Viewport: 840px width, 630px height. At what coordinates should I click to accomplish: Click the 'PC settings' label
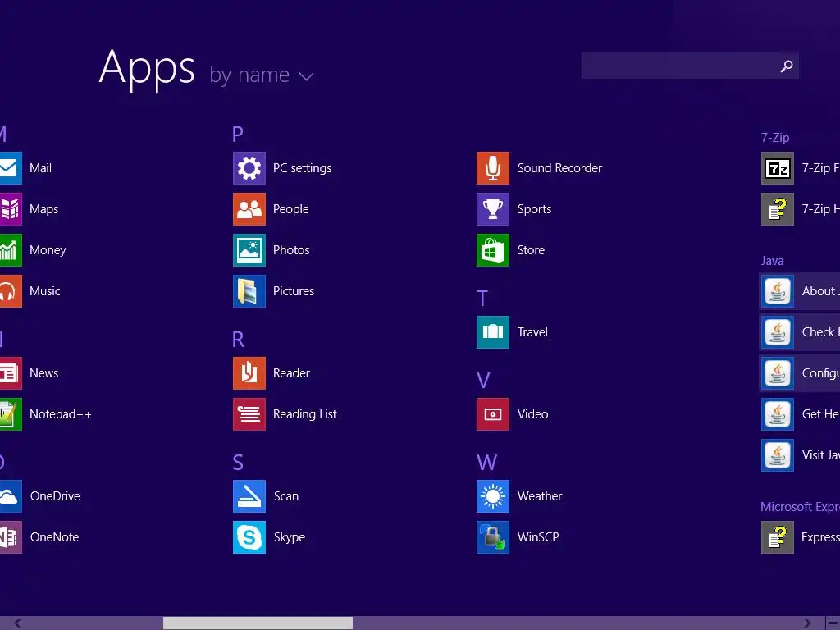(x=302, y=168)
